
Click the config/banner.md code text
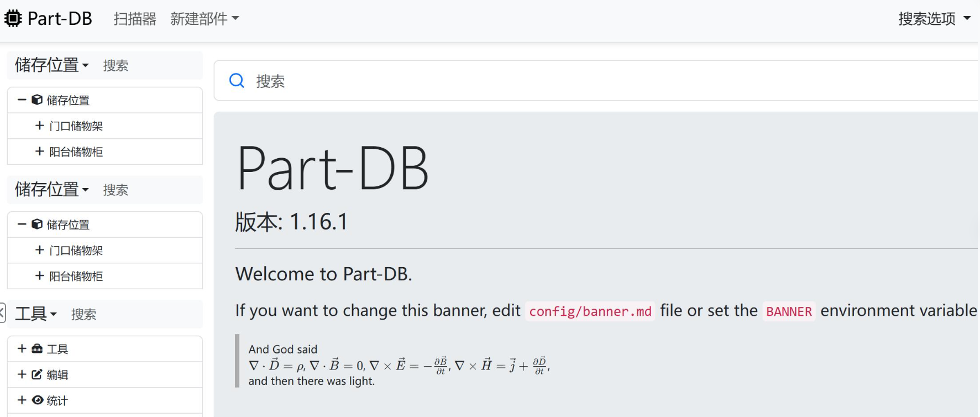click(590, 311)
